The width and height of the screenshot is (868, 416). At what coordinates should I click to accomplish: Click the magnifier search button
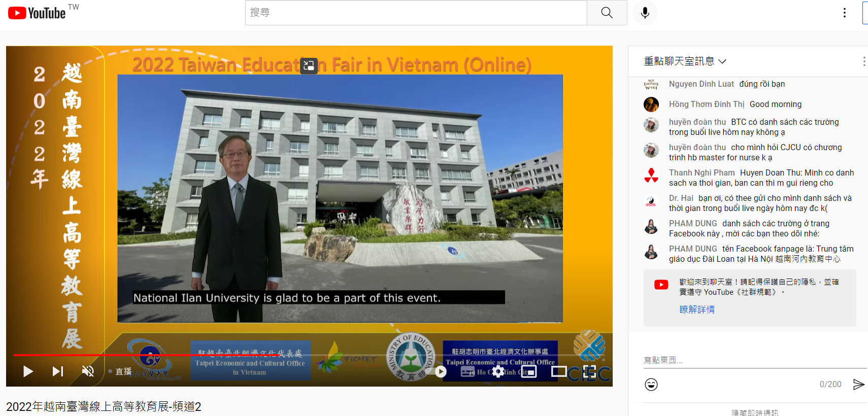pos(607,13)
